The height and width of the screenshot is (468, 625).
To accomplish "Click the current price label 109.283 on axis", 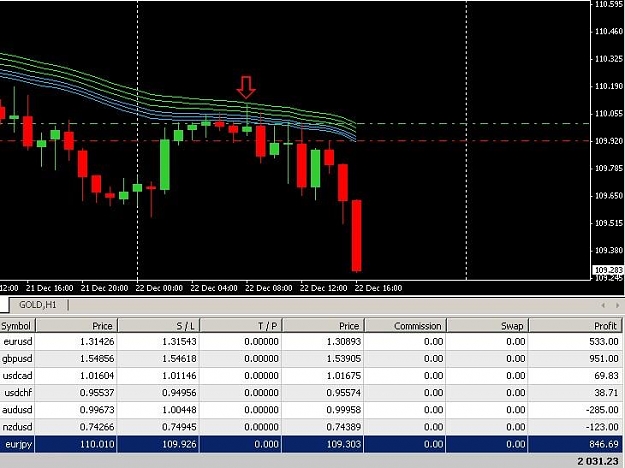I will tap(609, 270).
